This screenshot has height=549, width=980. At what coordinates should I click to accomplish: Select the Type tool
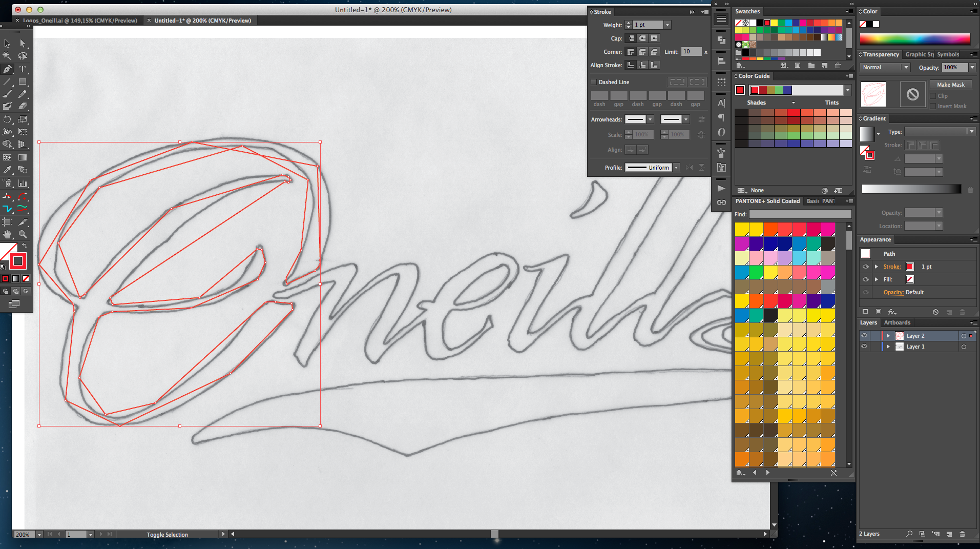point(23,69)
